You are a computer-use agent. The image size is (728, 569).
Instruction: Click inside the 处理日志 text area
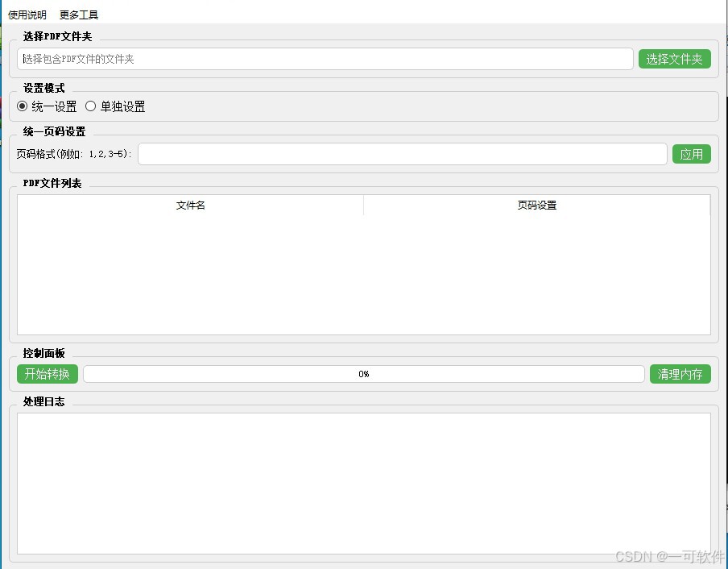tap(363, 483)
